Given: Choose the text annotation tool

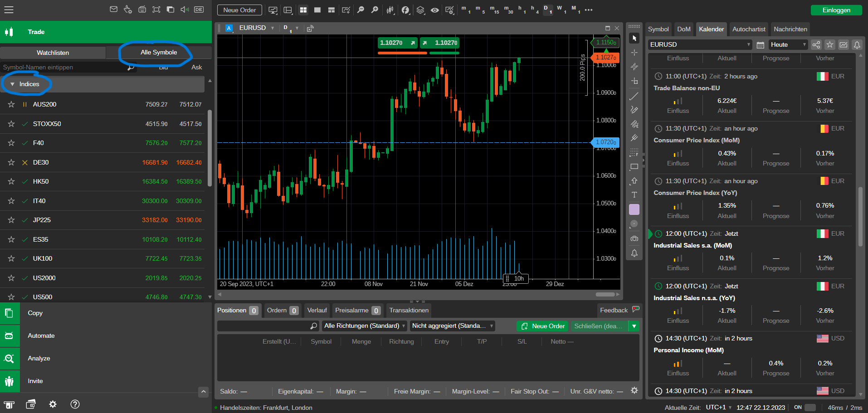Looking at the screenshot, I should pyautogui.click(x=634, y=195).
